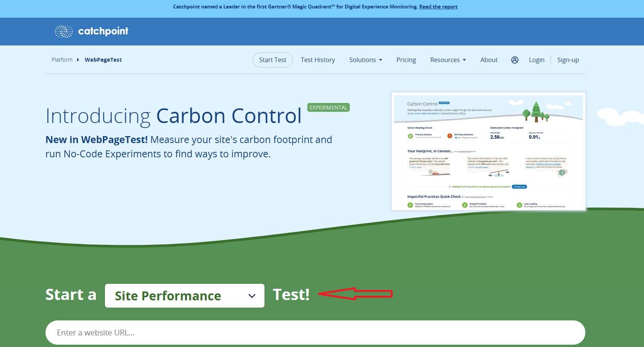The image size is (644, 347).
Task: Focus the Enter a website URL field
Action: 315,332
